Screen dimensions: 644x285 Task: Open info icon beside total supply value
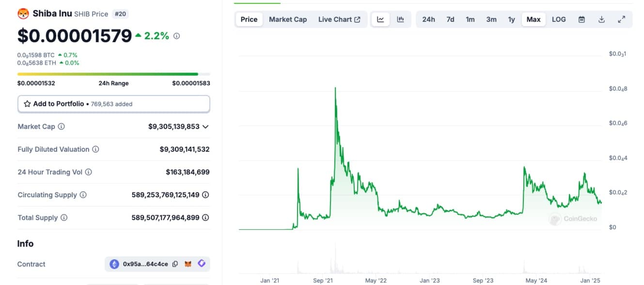click(x=205, y=218)
